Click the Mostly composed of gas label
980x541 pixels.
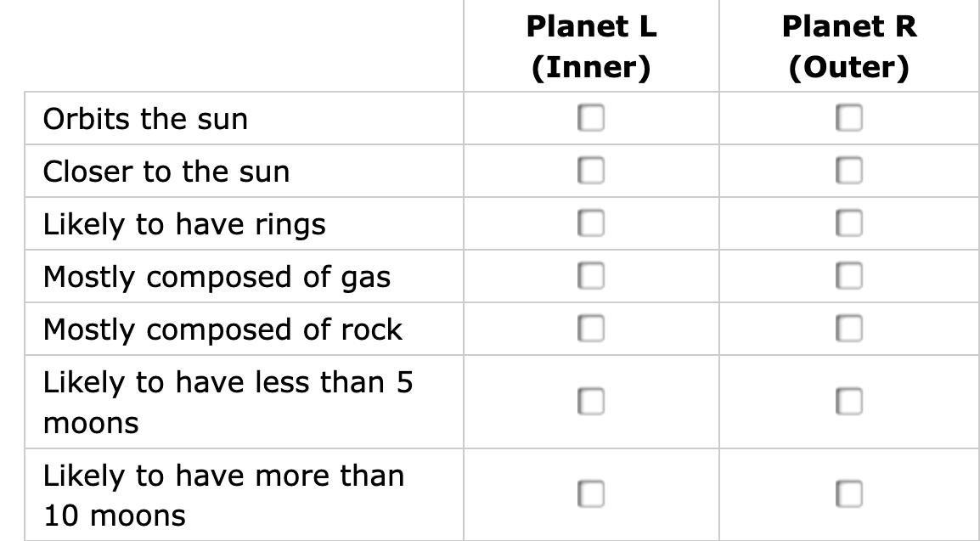tap(217, 277)
